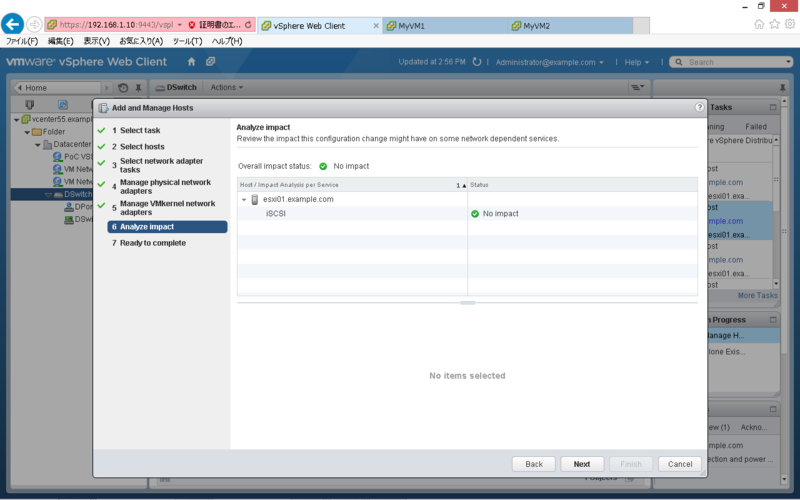800x500 pixels.
Task: Click the horizontal splitter handle below the table
Action: pyautogui.click(x=467, y=303)
